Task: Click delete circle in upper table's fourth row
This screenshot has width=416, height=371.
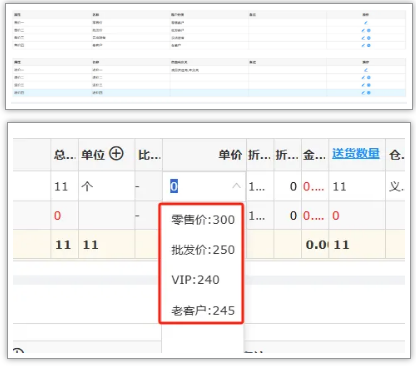Action: (369, 45)
